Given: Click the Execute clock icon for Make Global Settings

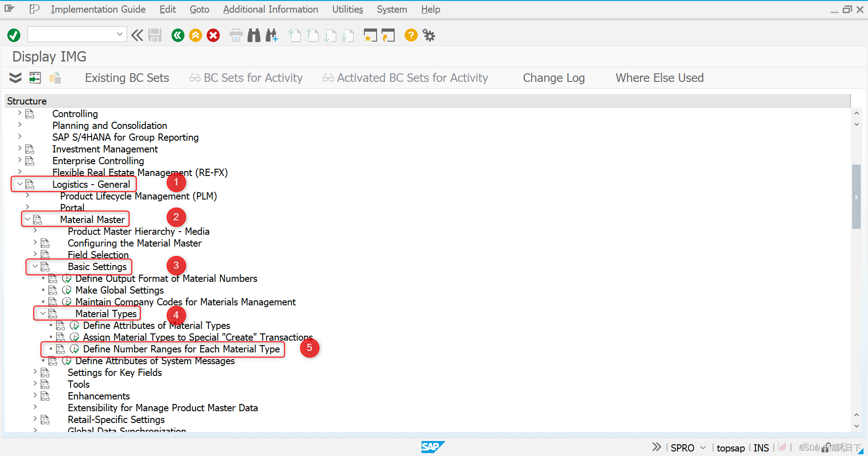Looking at the screenshot, I should click(67, 290).
